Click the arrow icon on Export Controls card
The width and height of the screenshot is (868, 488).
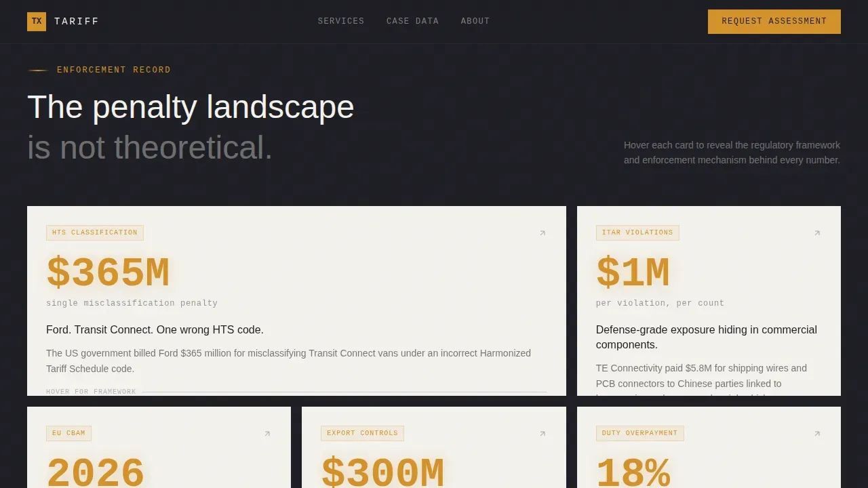click(x=542, y=434)
